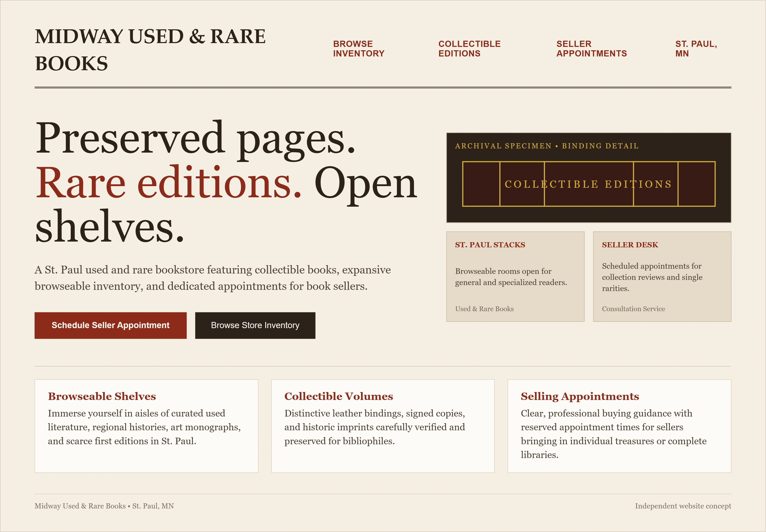Open the St. Paul Stacks card heading
766x532 pixels.
(x=490, y=245)
